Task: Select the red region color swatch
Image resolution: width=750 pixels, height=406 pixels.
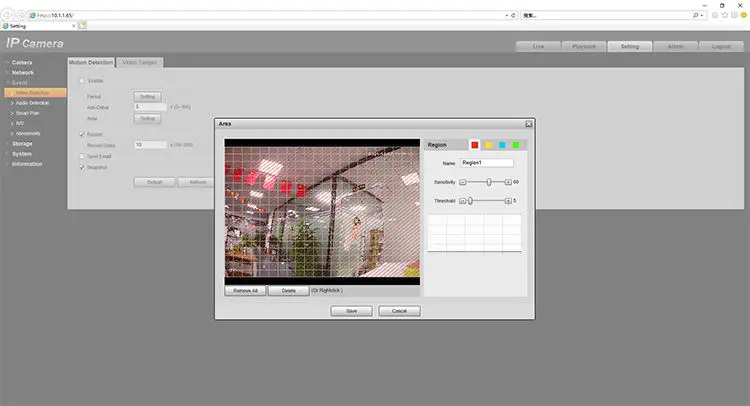Action: [475, 145]
